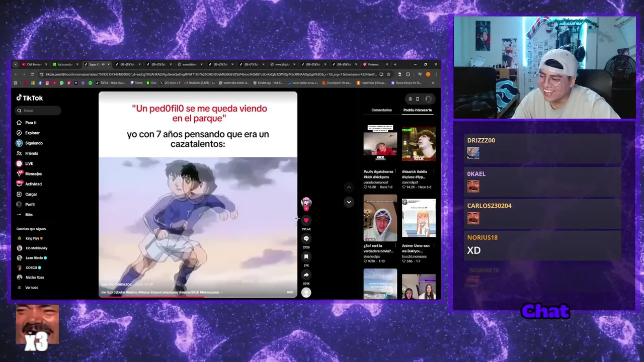
Task: Go to previous video up arrow
Action: click(x=349, y=187)
